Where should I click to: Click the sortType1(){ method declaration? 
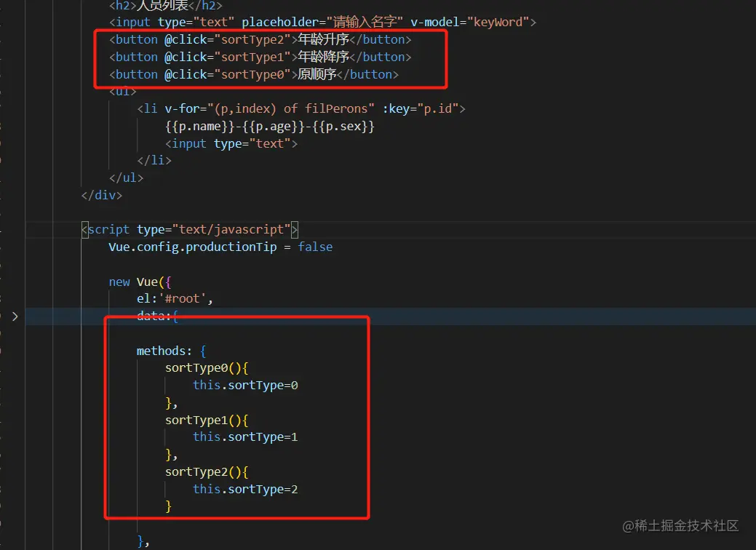pyautogui.click(x=207, y=420)
